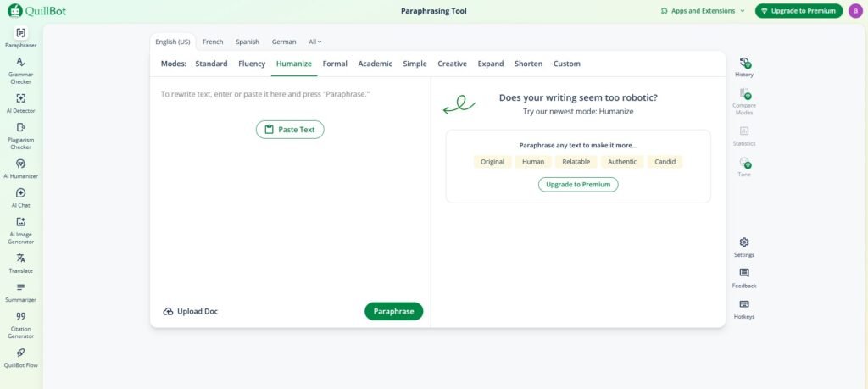Open the AI Detector tool
868x389 pixels.
click(20, 103)
